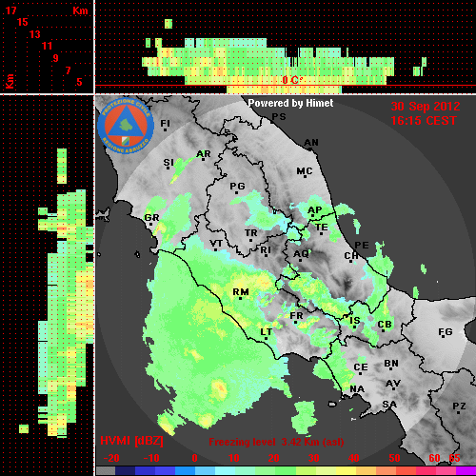This screenshot has height=476, width=476.
Task: Click the '13' altitude axis label
Action: pos(35,34)
